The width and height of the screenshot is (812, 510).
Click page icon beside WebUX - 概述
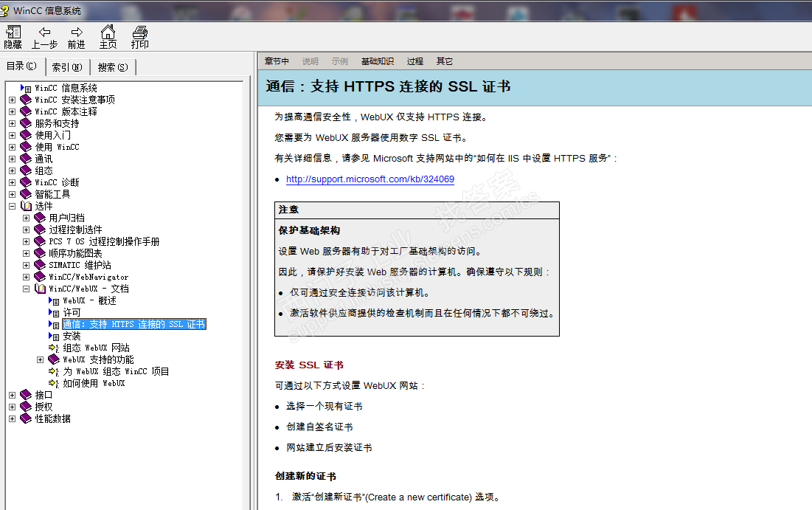[x=54, y=300]
